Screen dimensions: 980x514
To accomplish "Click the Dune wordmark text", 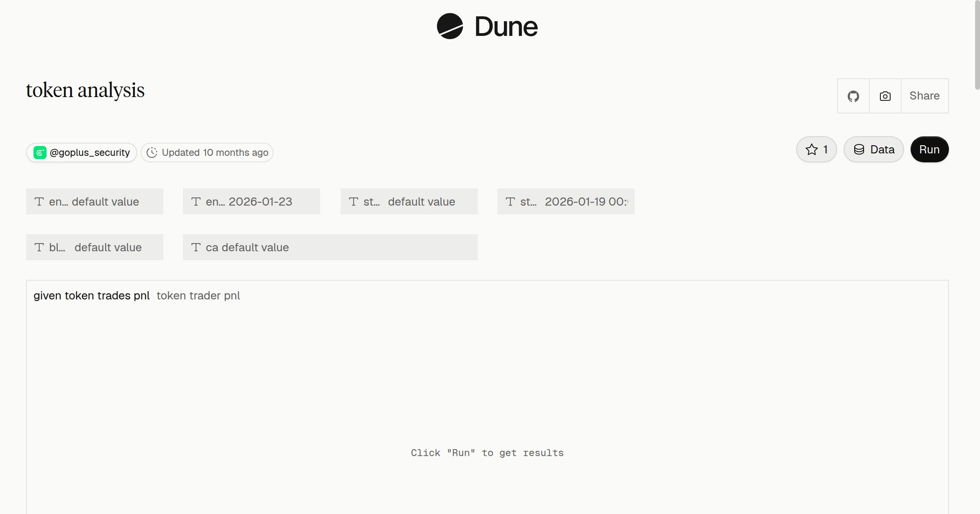I will 506,27.
